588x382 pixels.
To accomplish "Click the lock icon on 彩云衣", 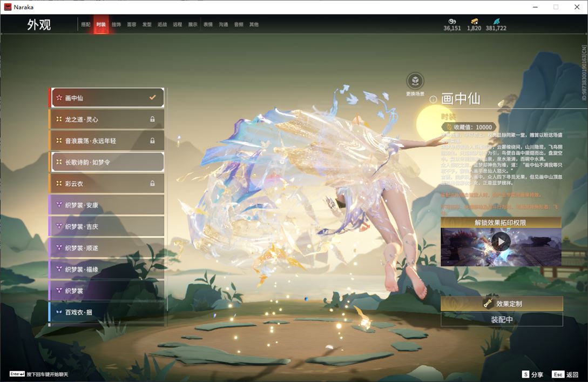I will coord(152,184).
